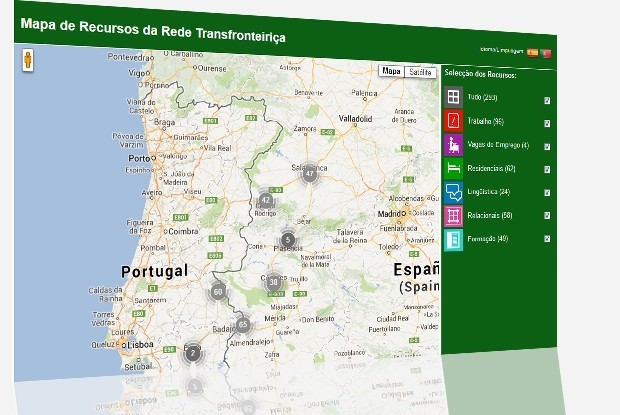The width and height of the screenshot is (620, 415).
Task: Switch language with the Portuguese flag
Action: click(x=546, y=52)
